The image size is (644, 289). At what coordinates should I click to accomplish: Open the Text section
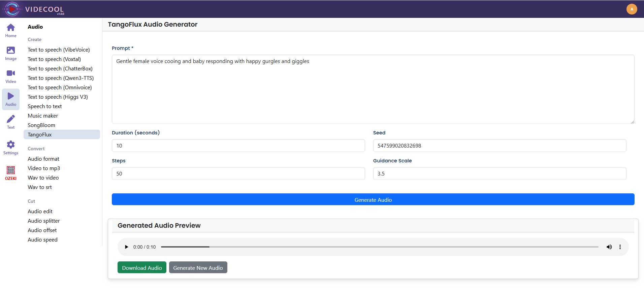click(11, 122)
